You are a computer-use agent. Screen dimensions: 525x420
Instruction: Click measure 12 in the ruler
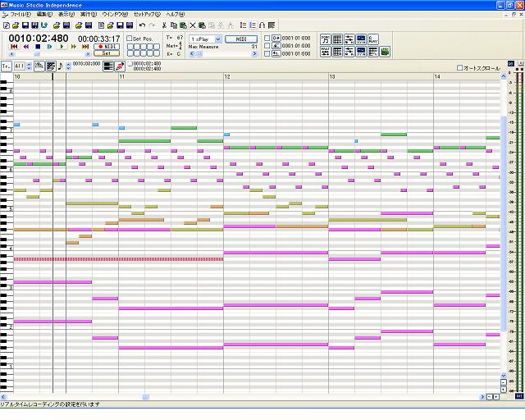point(227,76)
